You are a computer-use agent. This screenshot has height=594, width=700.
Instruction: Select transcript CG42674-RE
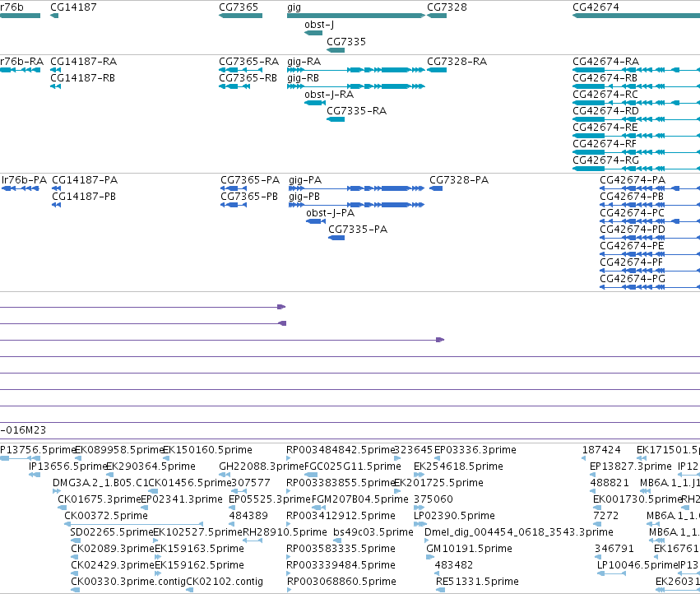(x=605, y=128)
